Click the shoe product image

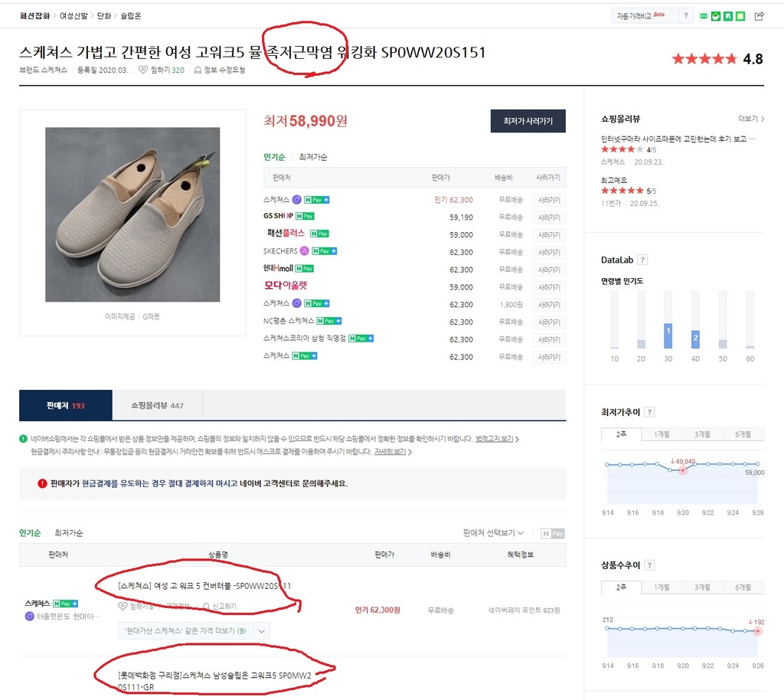132,214
